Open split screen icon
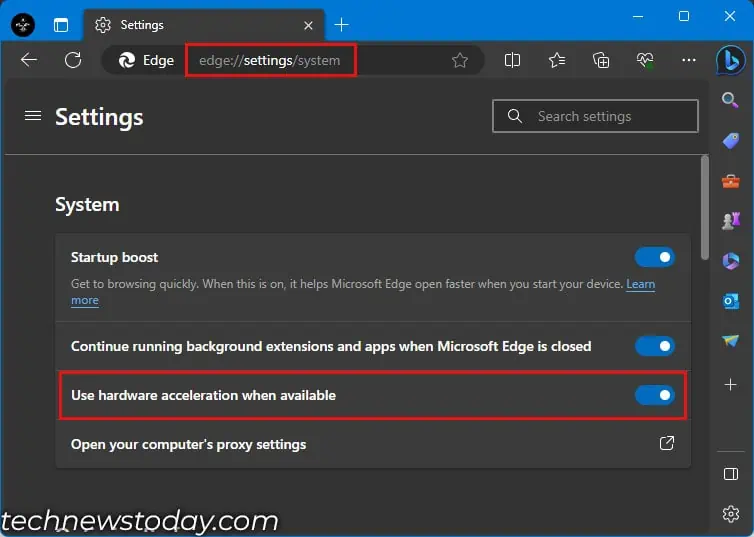The image size is (754, 537). point(513,60)
